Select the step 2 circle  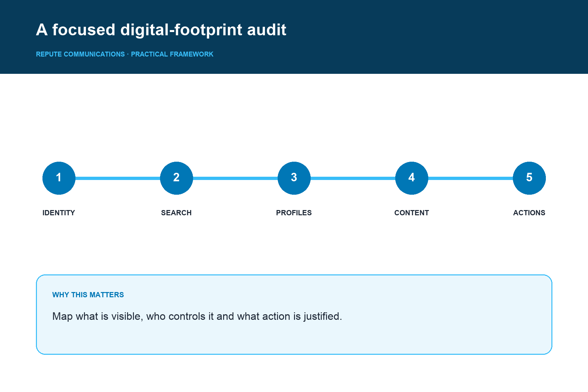176,178
